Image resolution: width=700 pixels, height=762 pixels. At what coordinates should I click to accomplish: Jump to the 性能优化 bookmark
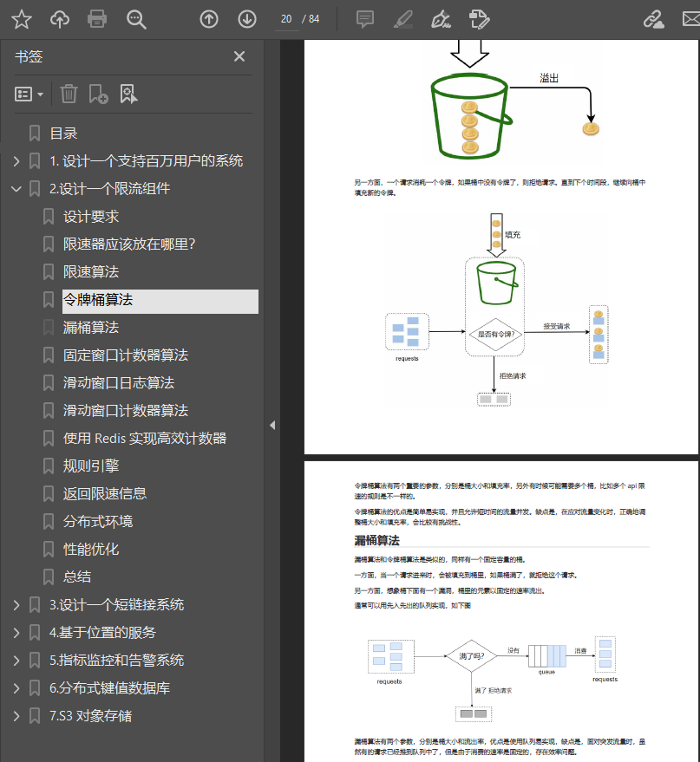point(91,550)
